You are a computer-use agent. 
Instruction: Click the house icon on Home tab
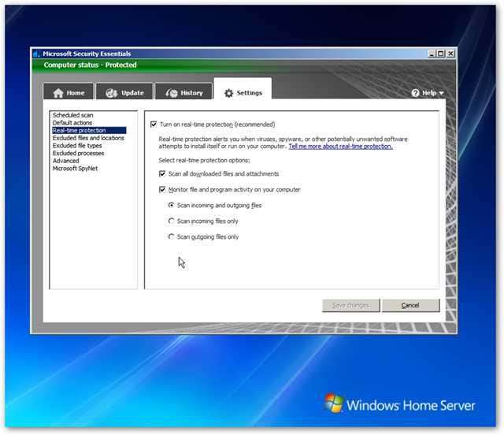coord(58,93)
